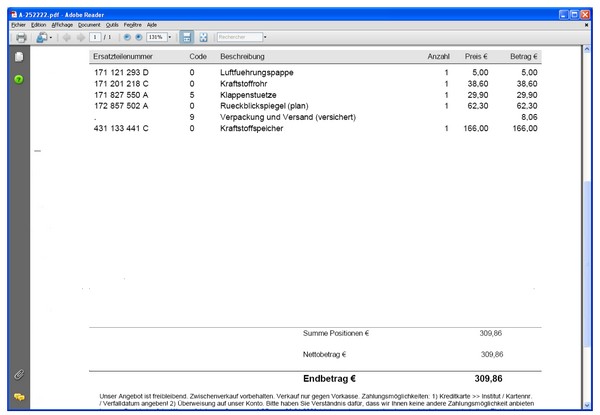This screenshot has height=415, width=600.
Task: Open the Fichier menu
Action: tap(18, 24)
